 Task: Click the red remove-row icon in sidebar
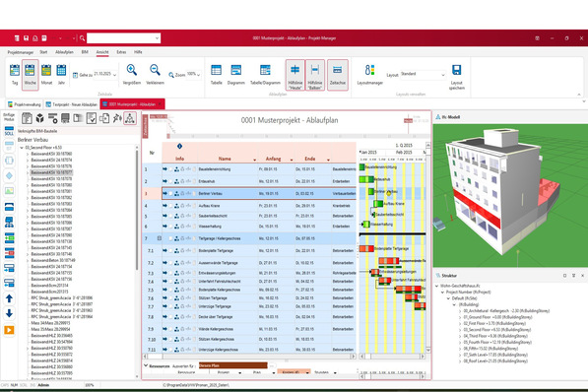point(9,253)
